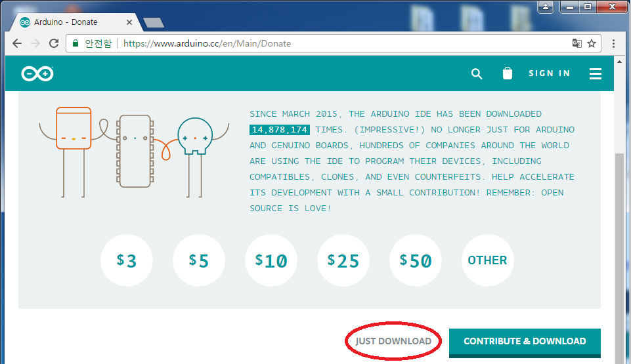The image size is (631, 364).
Task: Open Chrome three-dot menu
Action: pos(613,43)
